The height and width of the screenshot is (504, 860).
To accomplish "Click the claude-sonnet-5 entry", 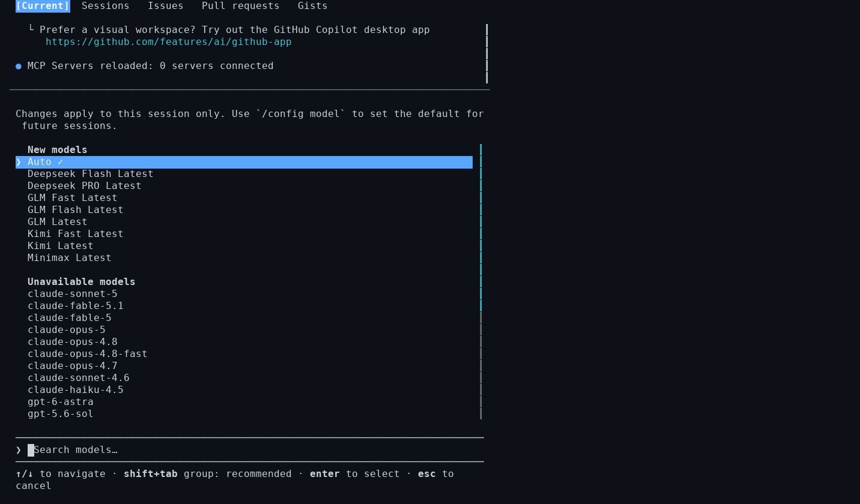I will click(x=73, y=294).
